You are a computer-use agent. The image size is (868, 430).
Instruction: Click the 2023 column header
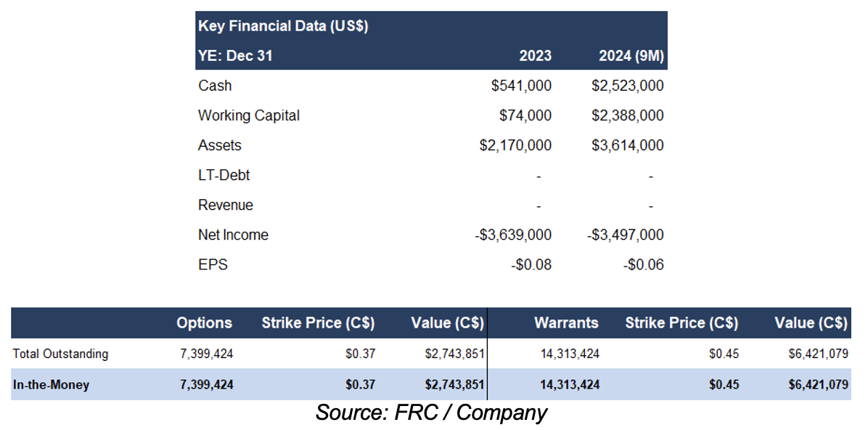coord(535,55)
